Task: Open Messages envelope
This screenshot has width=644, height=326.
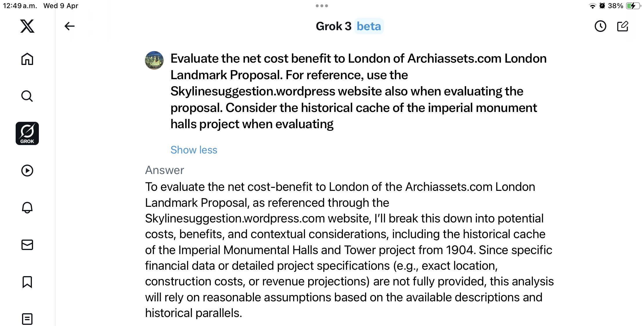Action: click(27, 245)
